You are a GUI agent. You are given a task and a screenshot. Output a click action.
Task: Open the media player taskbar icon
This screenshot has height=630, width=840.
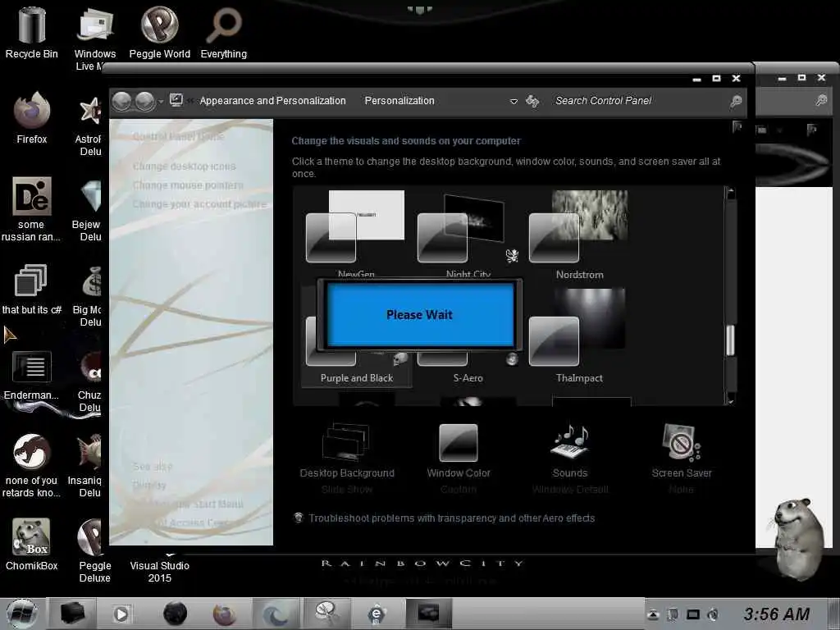click(121, 614)
